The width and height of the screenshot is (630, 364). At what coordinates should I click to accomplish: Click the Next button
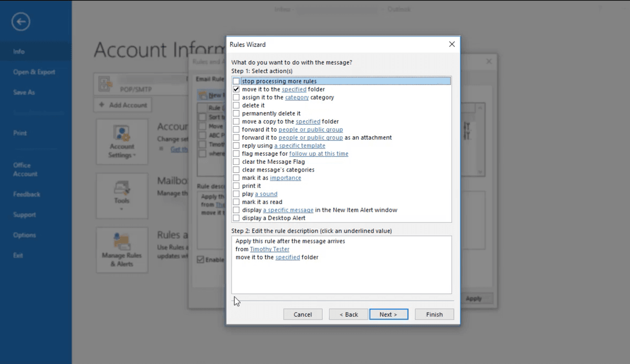[388, 314]
